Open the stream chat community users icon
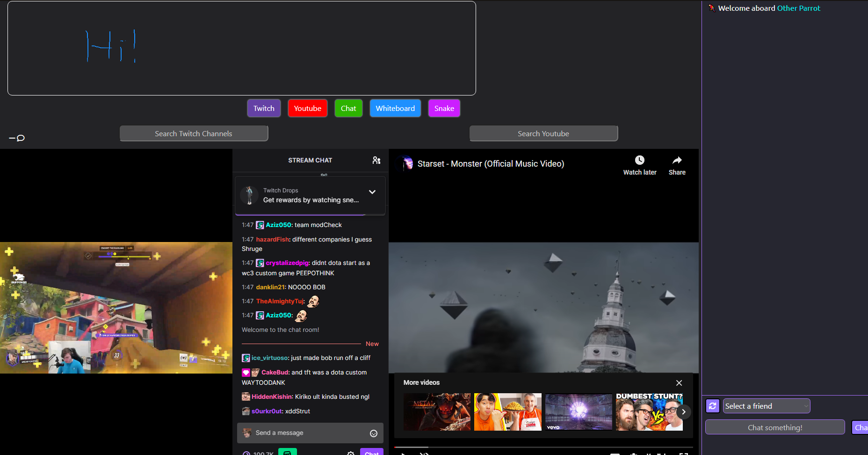 click(x=376, y=160)
